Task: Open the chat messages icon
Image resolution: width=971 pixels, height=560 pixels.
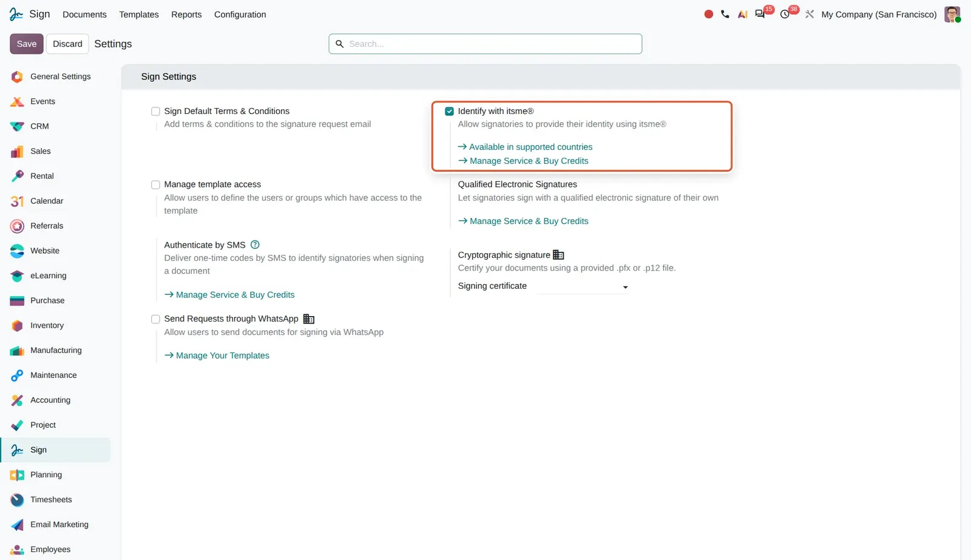Action: pyautogui.click(x=760, y=14)
